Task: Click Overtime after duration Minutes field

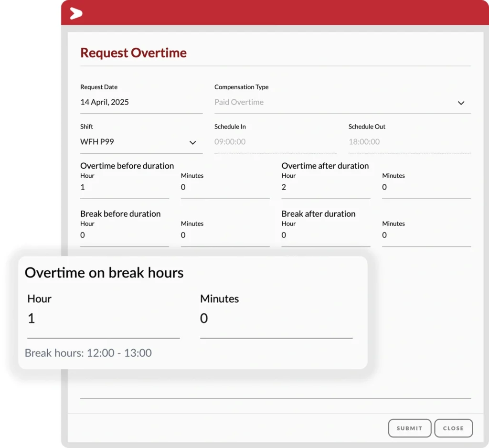Action: 426,187
